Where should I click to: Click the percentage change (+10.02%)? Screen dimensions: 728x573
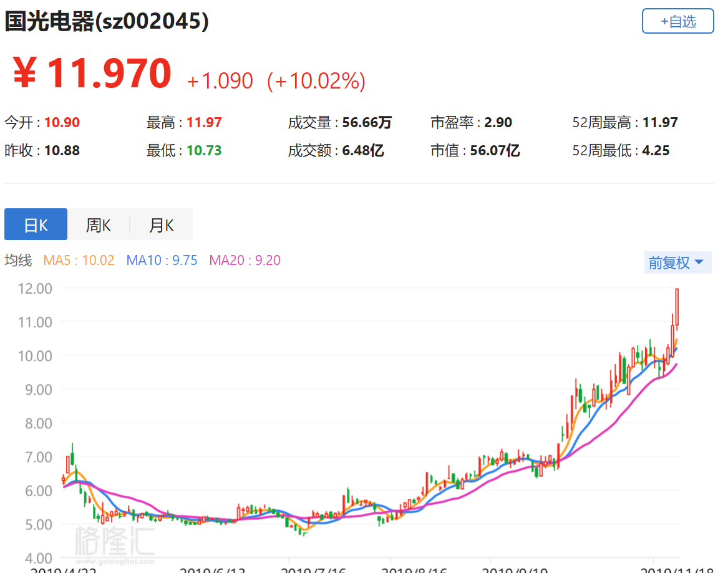(316, 80)
